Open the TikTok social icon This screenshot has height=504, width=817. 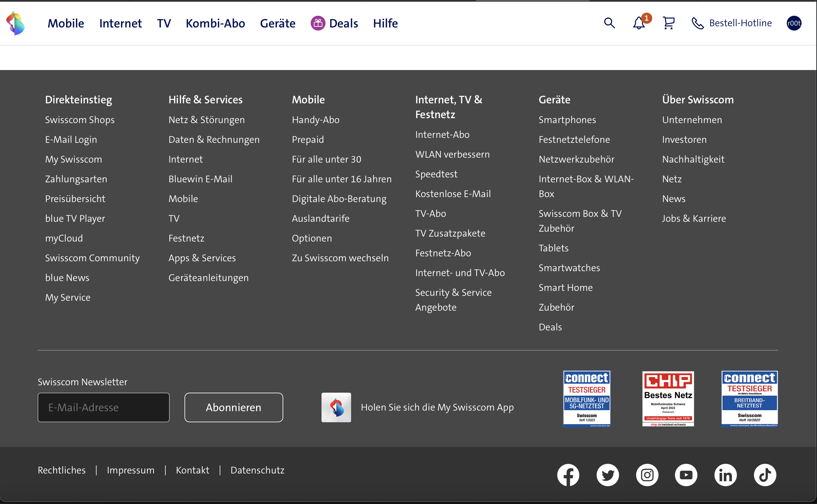click(765, 475)
